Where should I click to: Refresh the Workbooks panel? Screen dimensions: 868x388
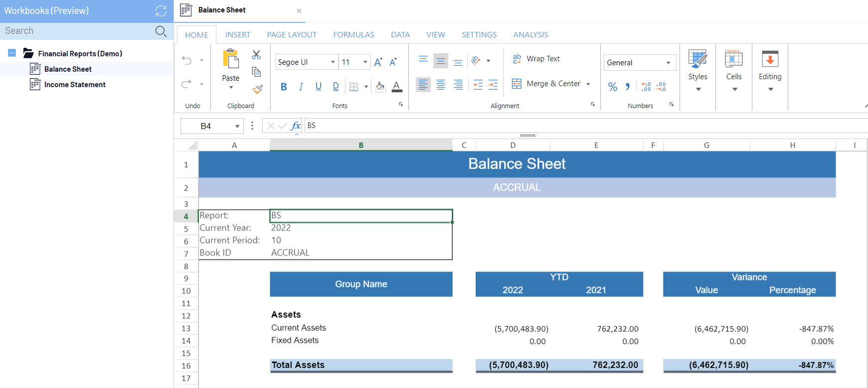click(161, 11)
